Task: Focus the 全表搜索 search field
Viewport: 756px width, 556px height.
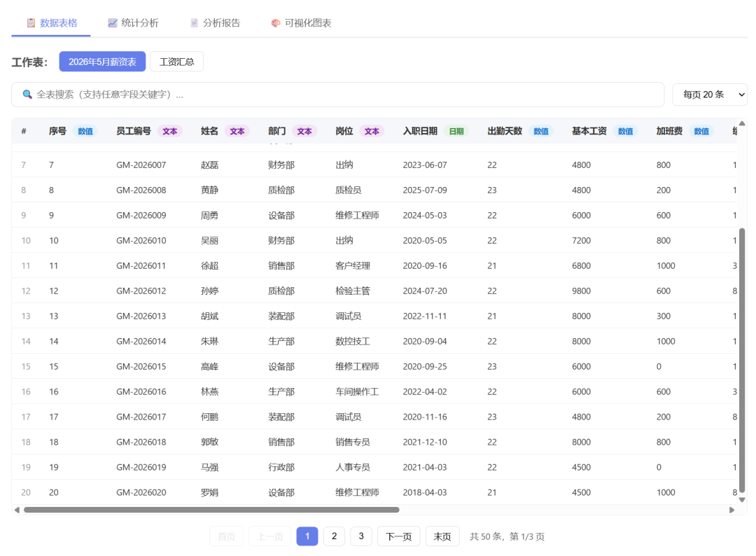Action: [x=337, y=95]
